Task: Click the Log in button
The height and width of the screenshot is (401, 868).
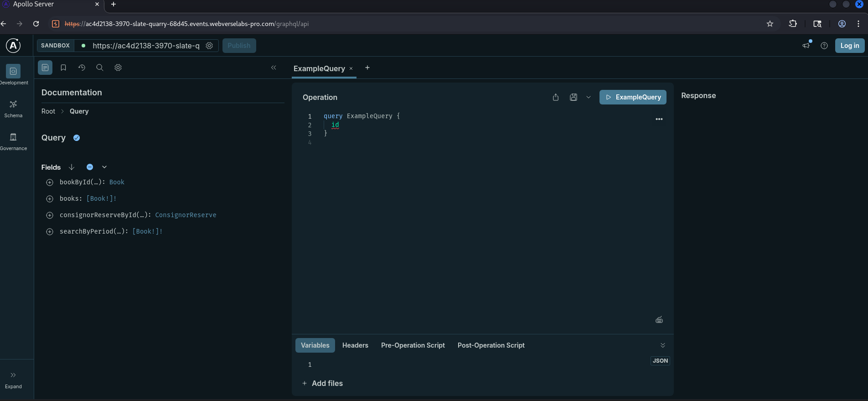Action: [850, 46]
